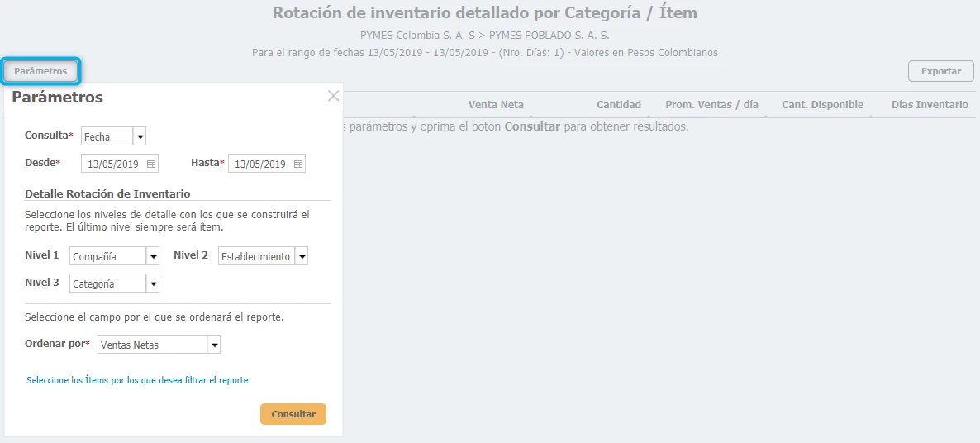Open the Desde date calendar icon
The image size is (980, 443).
pyautogui.click(x=151, y=164)
